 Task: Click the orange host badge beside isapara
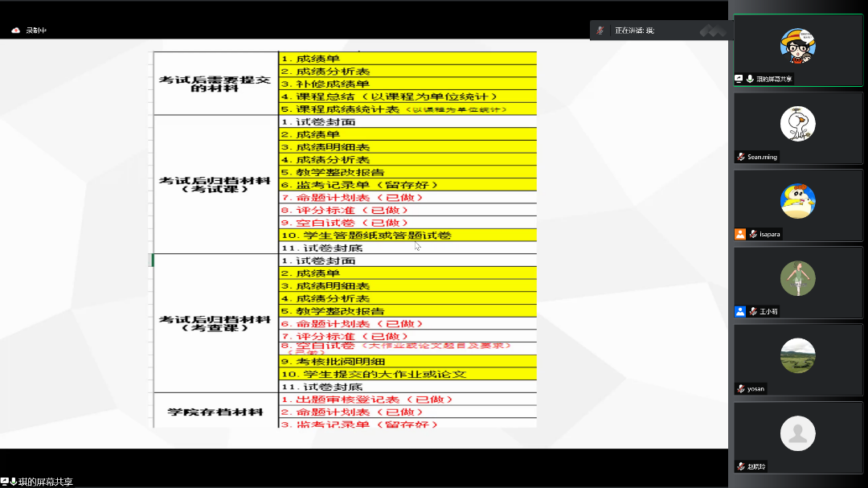(739, 234)
